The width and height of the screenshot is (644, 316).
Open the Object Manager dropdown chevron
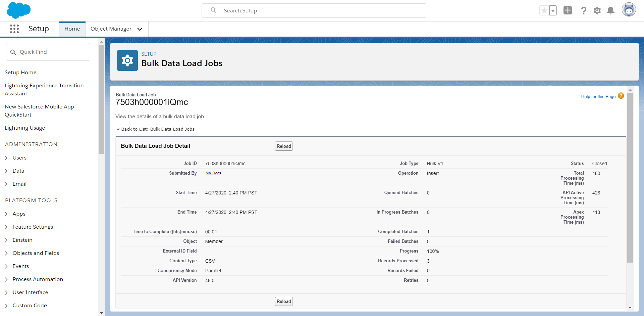pyautogui.click(x=140, y=29)
